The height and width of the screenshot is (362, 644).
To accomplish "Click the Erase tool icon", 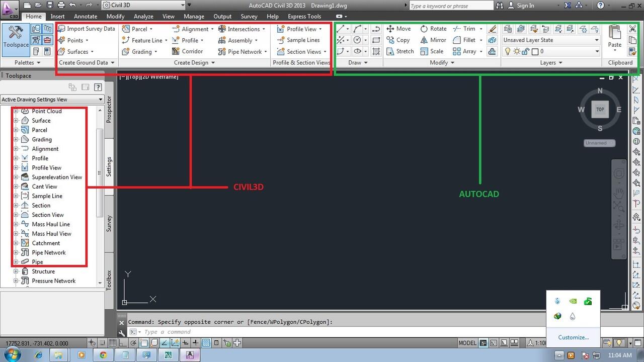I will click(x=493, y=29).
